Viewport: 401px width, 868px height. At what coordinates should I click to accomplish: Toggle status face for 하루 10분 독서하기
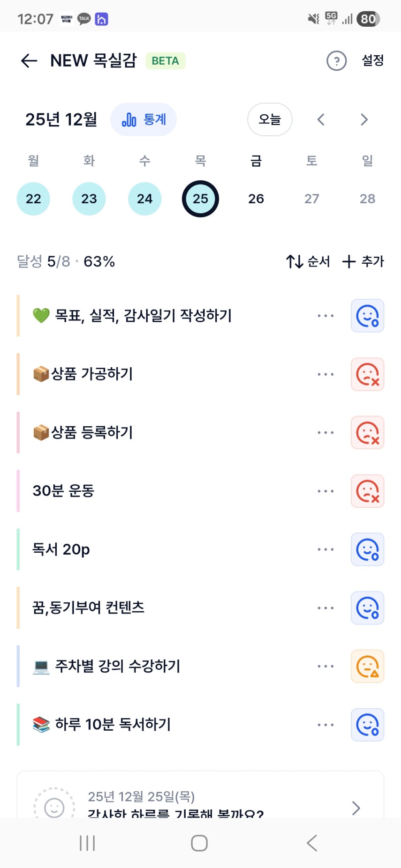coord(367,725)
